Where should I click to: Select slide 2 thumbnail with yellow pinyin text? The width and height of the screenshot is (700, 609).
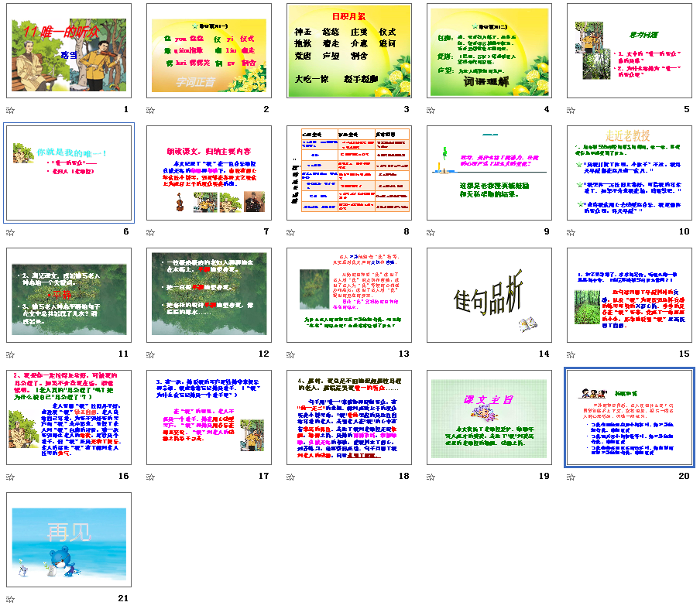pyautogui.click(x=209, y=51)
